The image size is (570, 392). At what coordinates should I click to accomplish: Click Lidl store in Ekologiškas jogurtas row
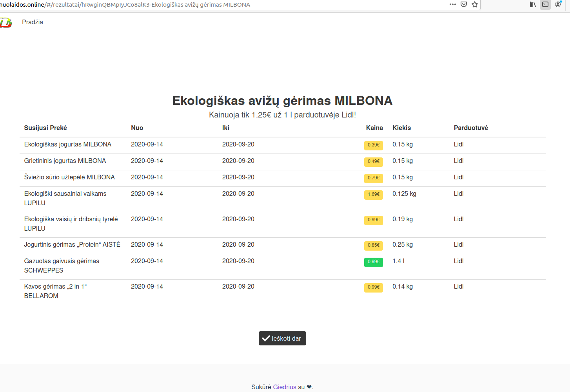[459, 145]
